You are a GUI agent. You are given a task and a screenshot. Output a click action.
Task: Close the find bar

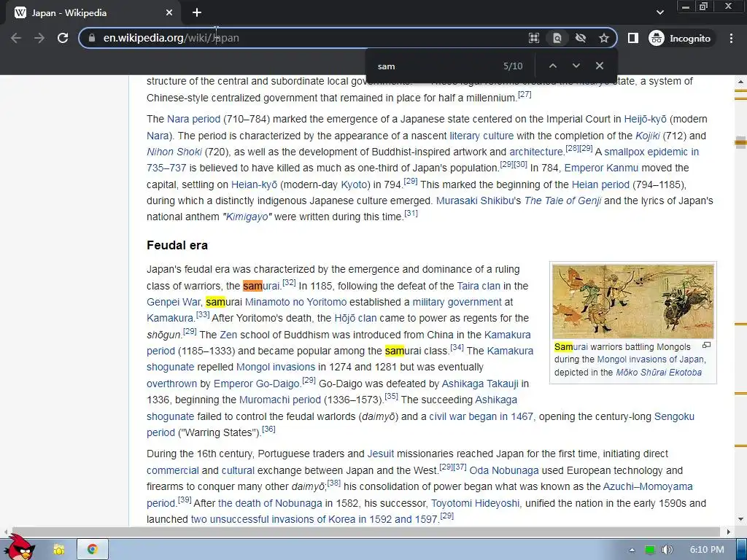click(600, 66)
